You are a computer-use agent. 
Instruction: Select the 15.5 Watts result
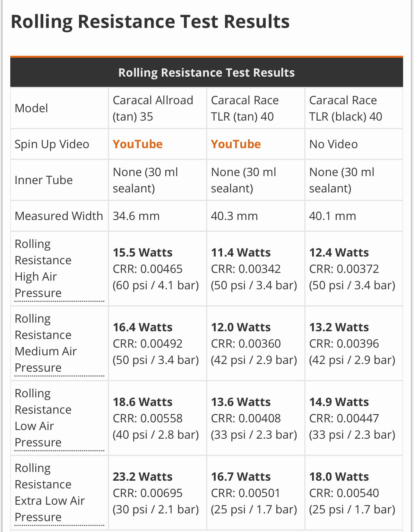coord(142,253)
